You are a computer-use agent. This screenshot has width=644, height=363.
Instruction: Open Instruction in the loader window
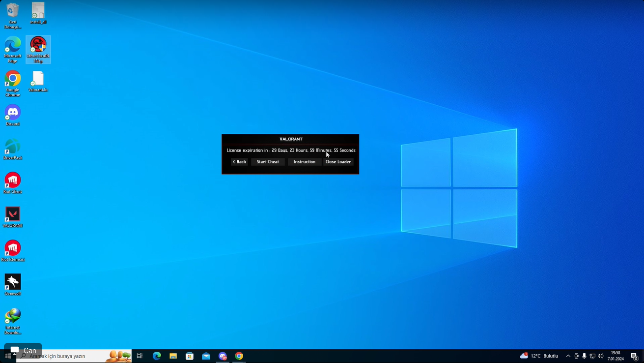(x=305, y=162)
